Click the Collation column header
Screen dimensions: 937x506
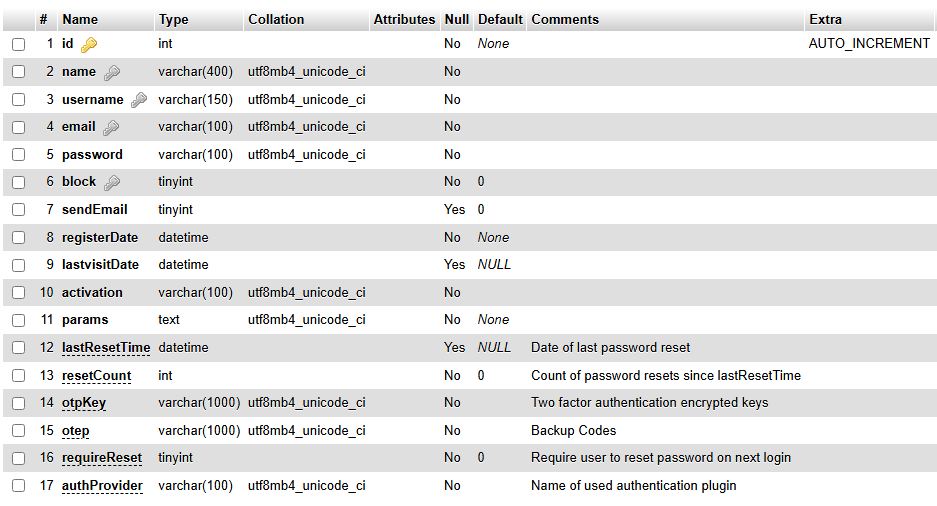pos(276,19)
